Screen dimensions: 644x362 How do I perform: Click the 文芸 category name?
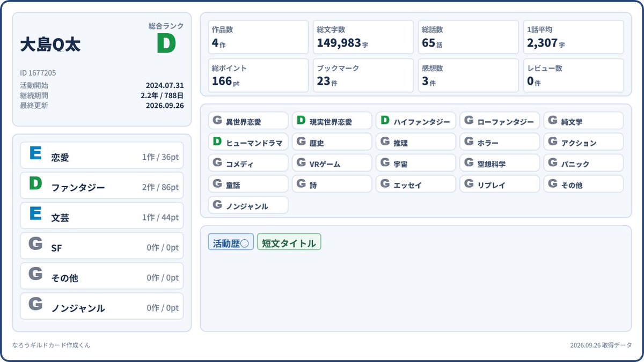click(60, 218)
